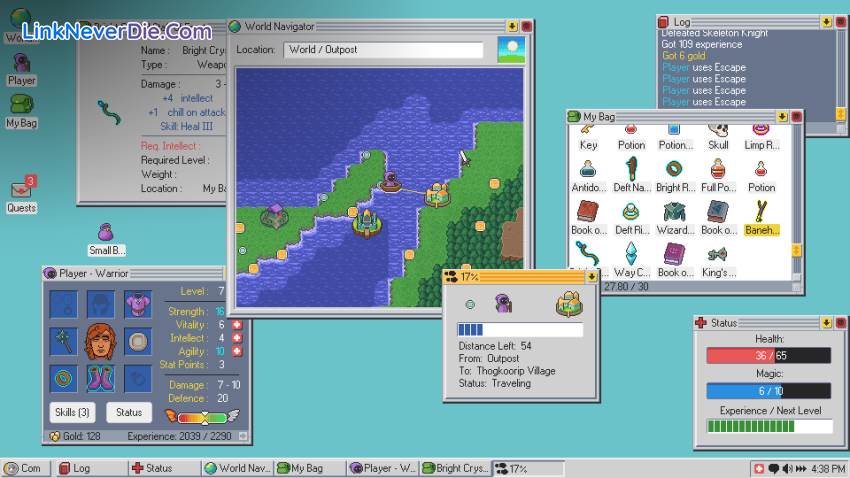The width and height of the screenshot is (850, 478).
Task: Click the My Bag scrollbar handle
Action: 796,250
